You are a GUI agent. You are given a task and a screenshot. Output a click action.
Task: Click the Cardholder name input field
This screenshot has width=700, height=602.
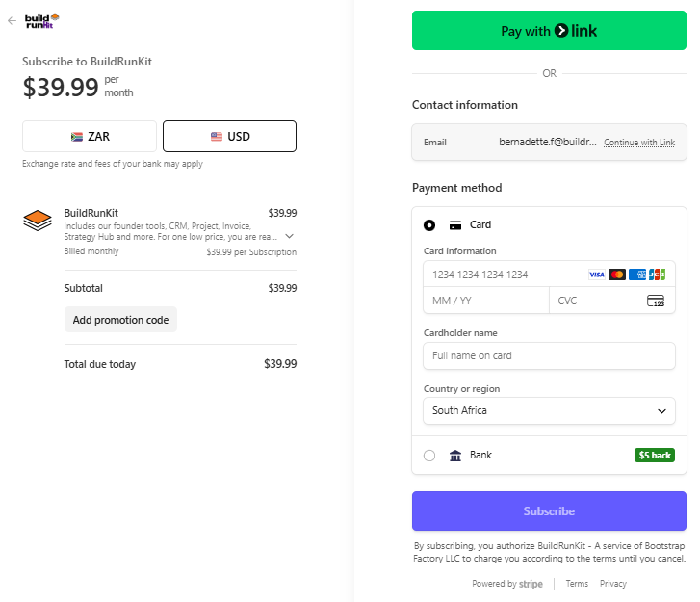coord(549,356)
